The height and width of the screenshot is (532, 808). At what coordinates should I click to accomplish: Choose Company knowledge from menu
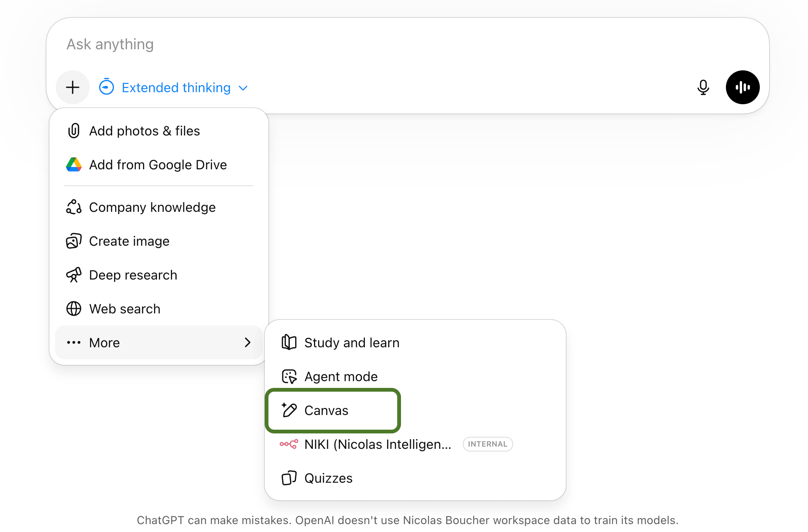(152, 207)
